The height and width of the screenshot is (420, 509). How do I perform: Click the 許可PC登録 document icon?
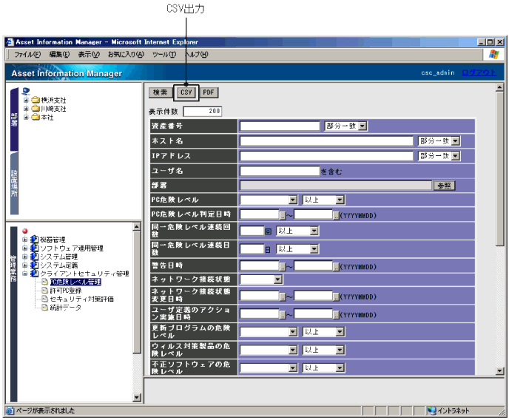(44, 291)
